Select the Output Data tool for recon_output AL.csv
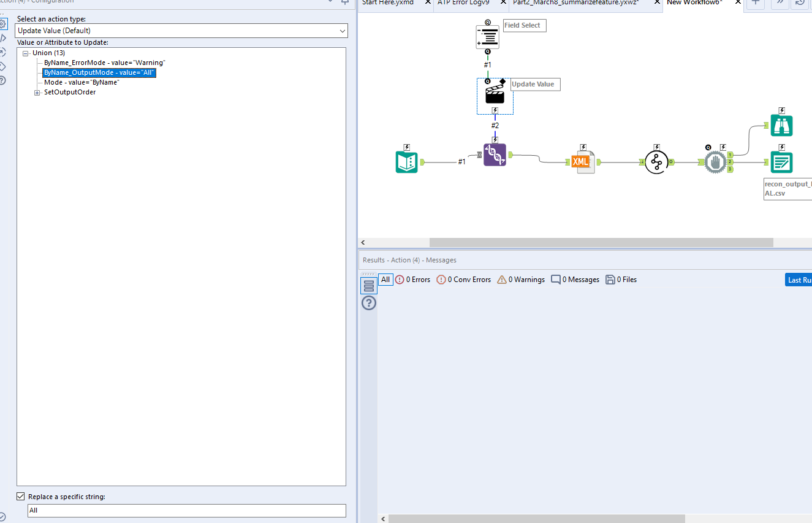Viewport: 812px width, 523px height. pos(781,162)
